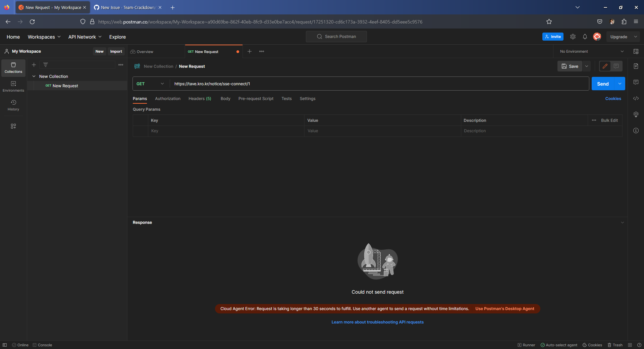Open the configure workspace sidebar icon
This screenshot has height=349, width=644.
pos(13,126)
